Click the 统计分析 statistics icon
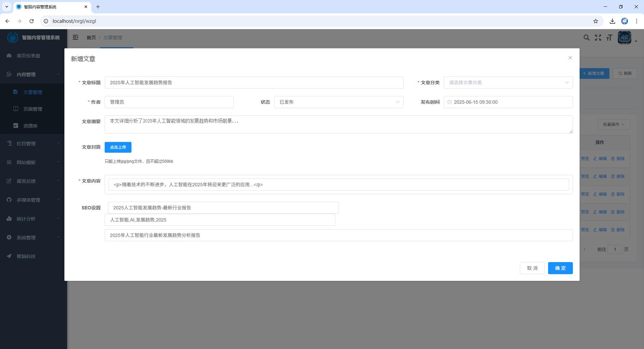This screenshot has width=644, height=349. click(9, 218)
